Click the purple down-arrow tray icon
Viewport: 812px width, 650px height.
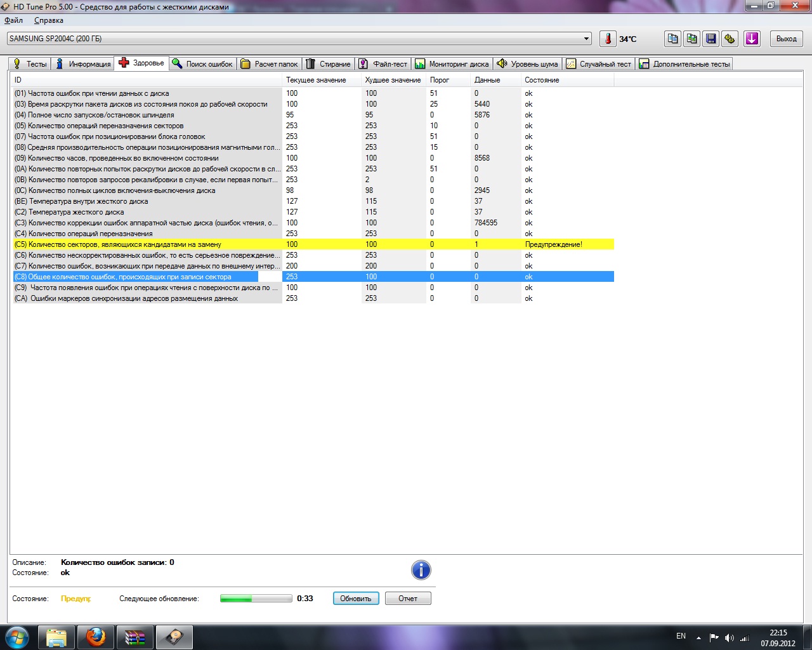752,39
